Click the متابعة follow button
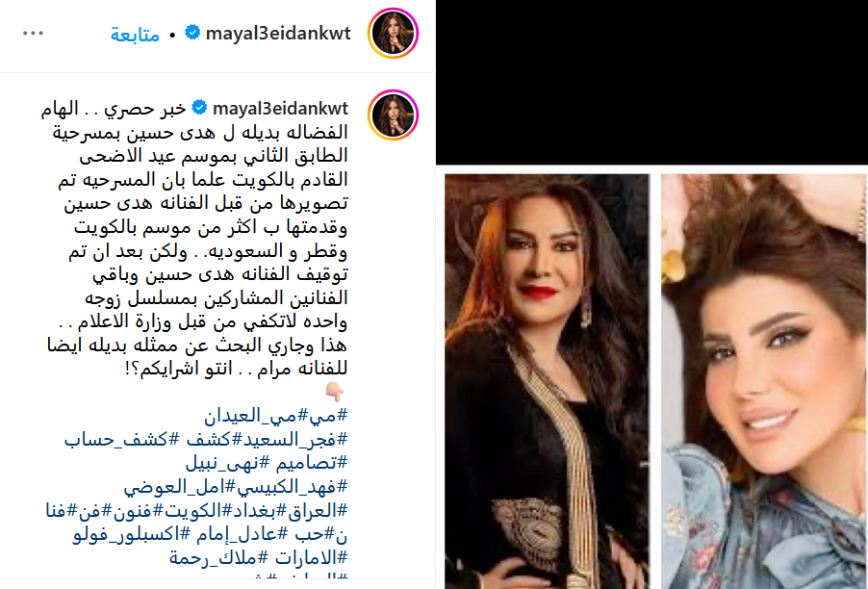The width and height of the screenshot is (868, 589). coord(135,35)
